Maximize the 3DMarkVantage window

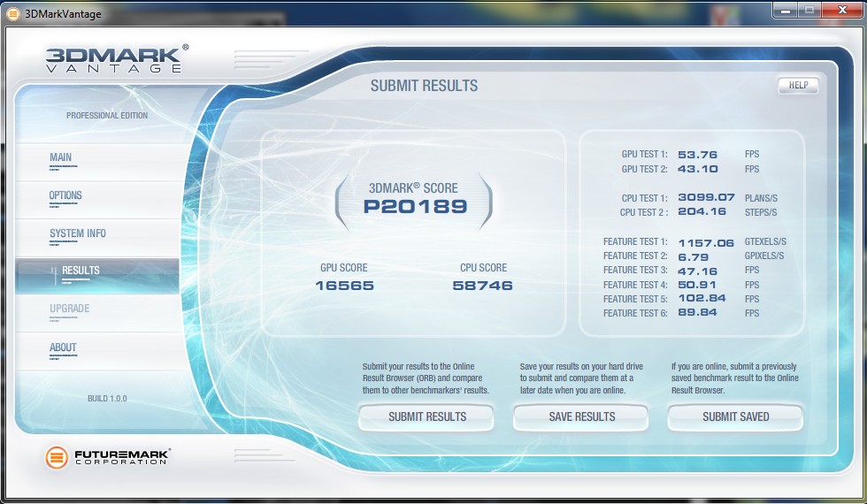[x=809, y=10]
